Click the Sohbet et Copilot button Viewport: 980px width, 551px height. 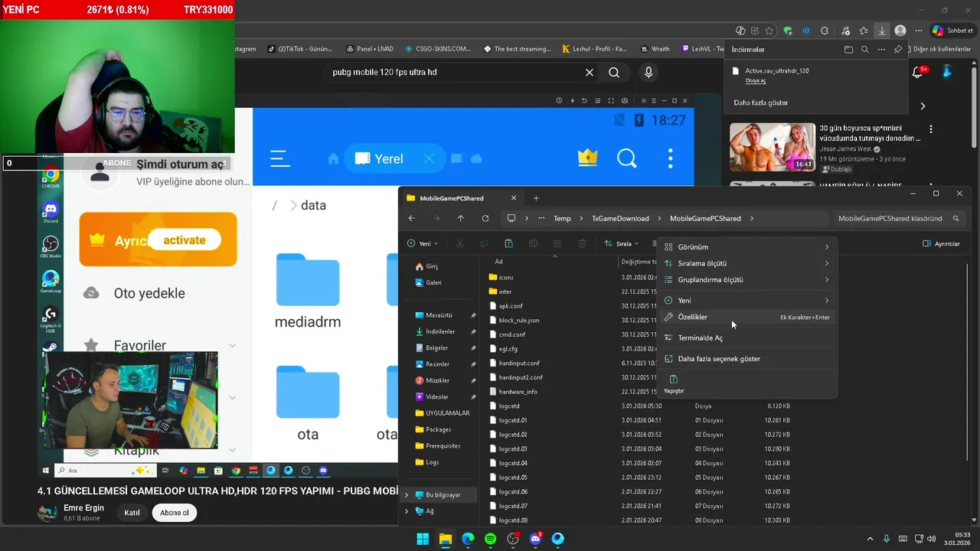coord(952,31)
